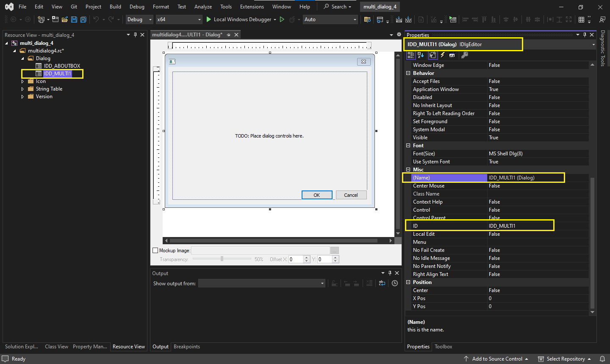Click the notifications bell in status bar
Viewport: 610px width, 364px height.
pos(602,359)
